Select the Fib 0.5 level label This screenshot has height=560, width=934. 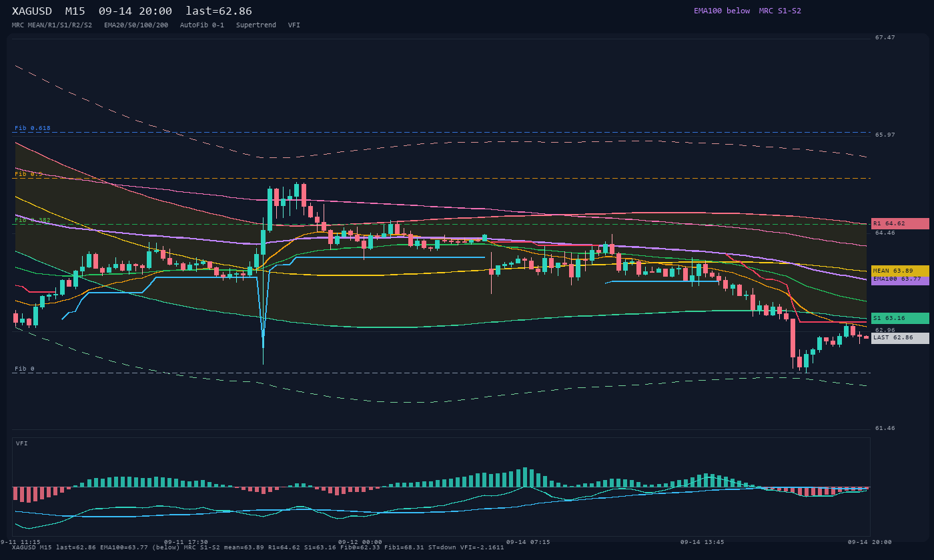[x=29, y=174]
